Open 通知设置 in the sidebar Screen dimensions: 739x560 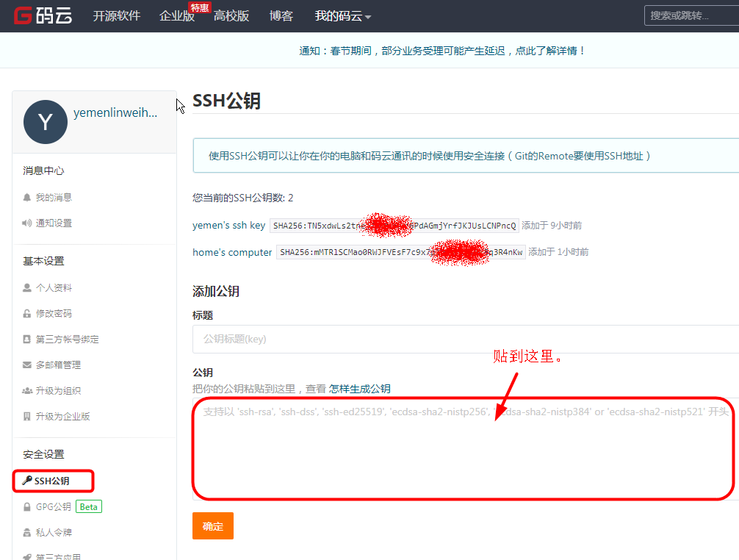click(x=54, y=223)
